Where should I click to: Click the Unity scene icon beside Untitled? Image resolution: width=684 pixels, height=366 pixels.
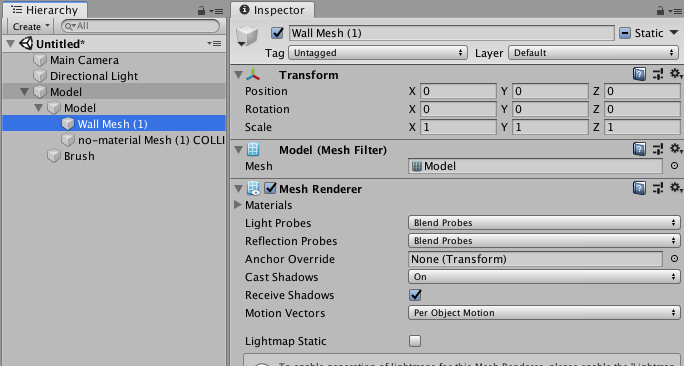26,43
